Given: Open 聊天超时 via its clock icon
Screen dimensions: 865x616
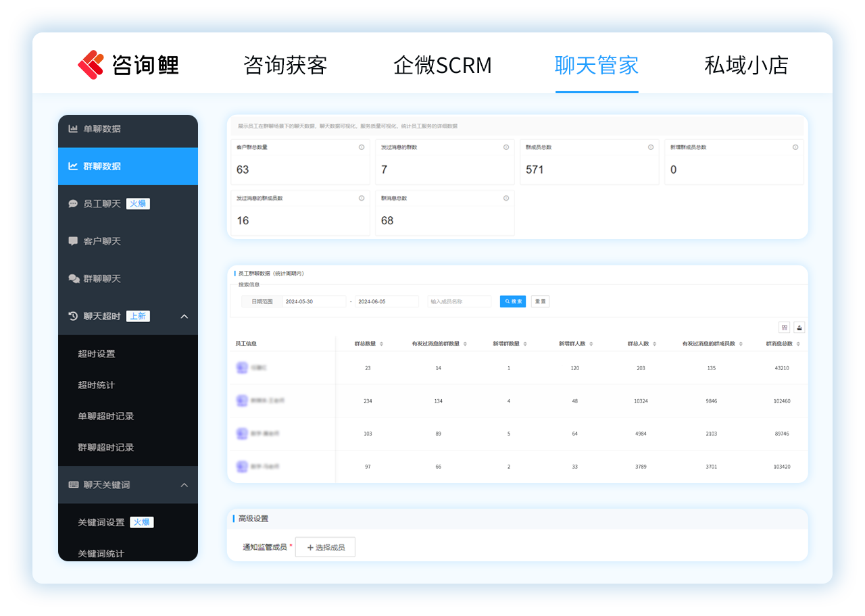Looking at the screenshot, I should coord(74,315).
